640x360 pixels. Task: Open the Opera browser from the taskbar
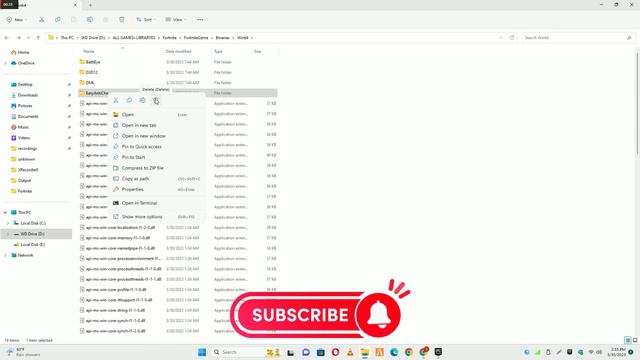click(335, 352)
